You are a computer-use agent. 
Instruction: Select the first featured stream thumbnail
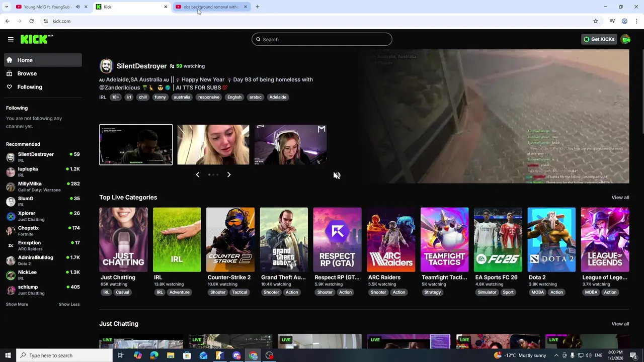[x=136, y=144]
